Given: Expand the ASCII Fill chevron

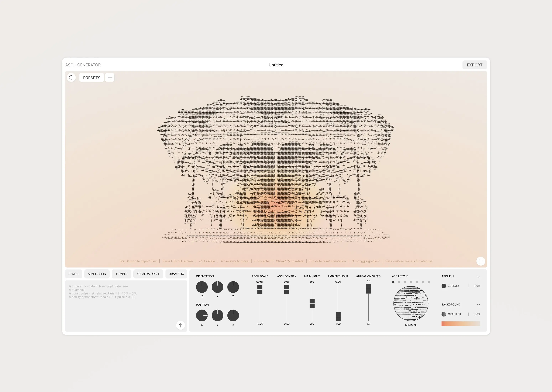Looking at the screenshot, I should [x=478, y=276].
